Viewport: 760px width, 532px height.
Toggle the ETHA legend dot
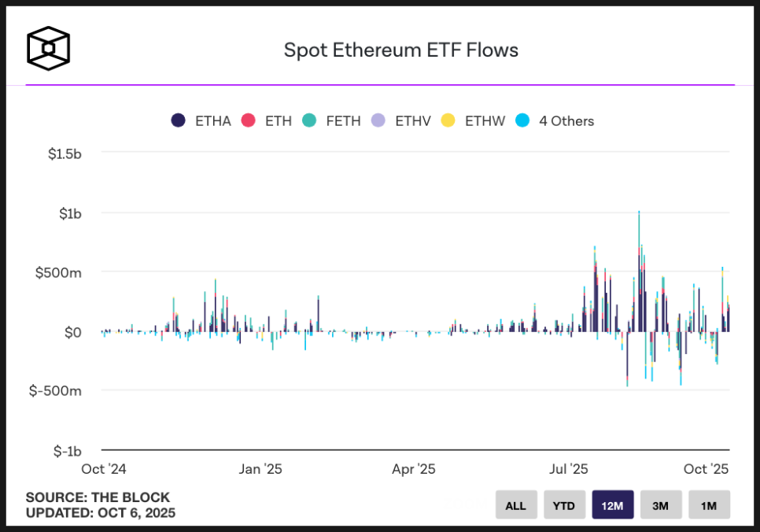tap(179, 120)
